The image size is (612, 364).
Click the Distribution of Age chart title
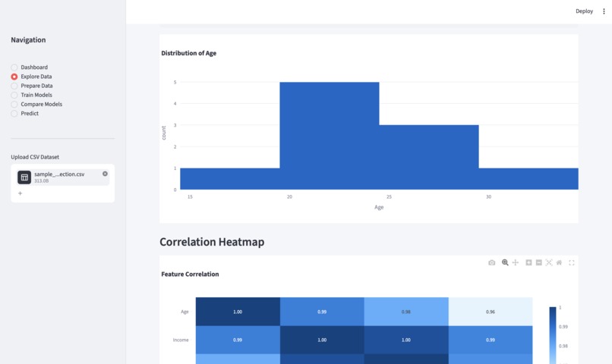click(x=188, y=53)
